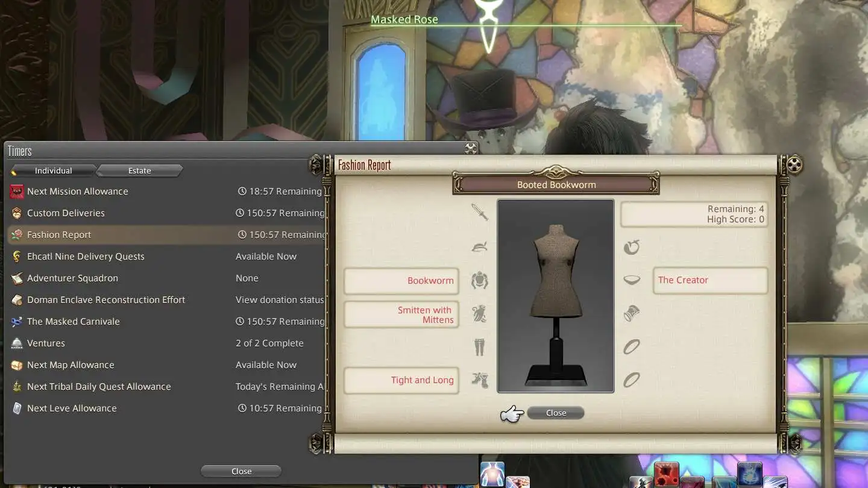Click 'Available Now' beside Ehcatl Nine Delivery
This screenshot has height=488, width=868.
[x=266, y=257]
